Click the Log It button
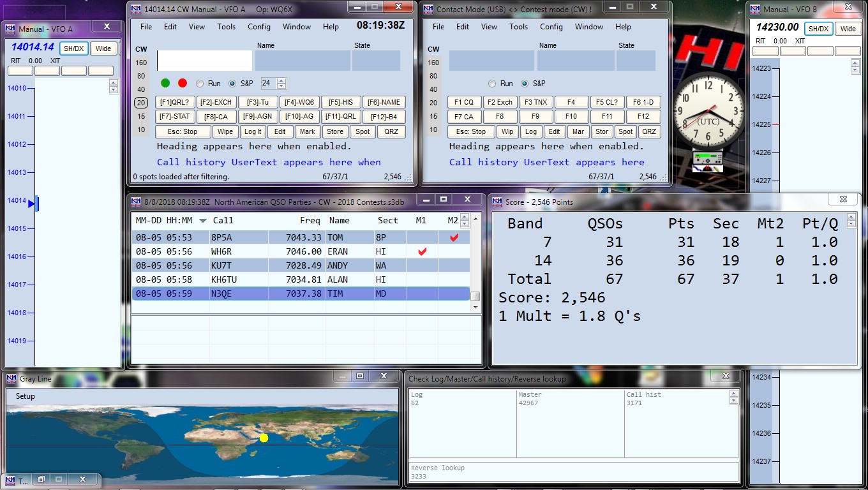The width and height of the screenshot is (868, 490). [x=252, y=131]
